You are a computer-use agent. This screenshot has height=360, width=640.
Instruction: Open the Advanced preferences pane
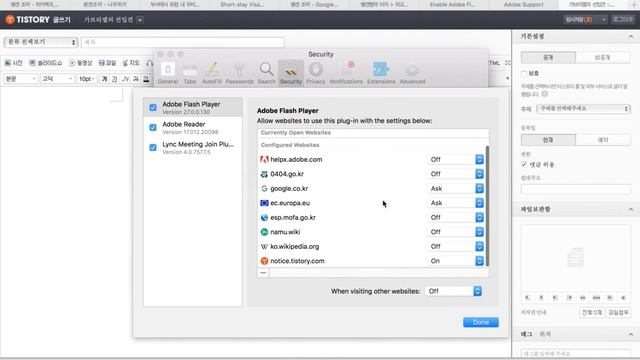point(412,73)
